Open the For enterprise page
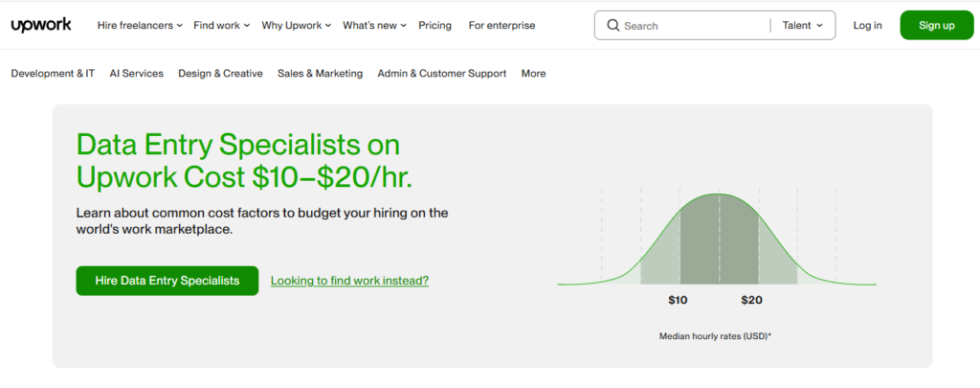980x388 pixels. tap(501, 26)
